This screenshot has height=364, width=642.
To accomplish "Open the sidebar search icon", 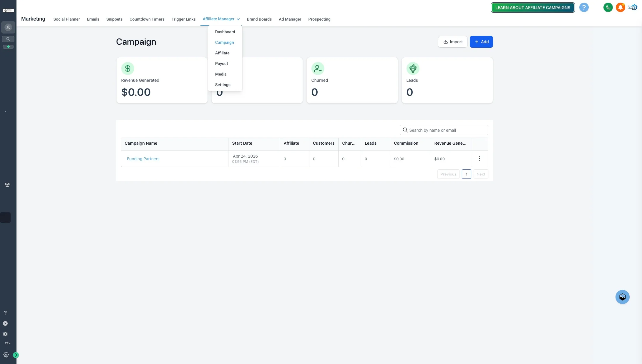I will tap(8, 39).
